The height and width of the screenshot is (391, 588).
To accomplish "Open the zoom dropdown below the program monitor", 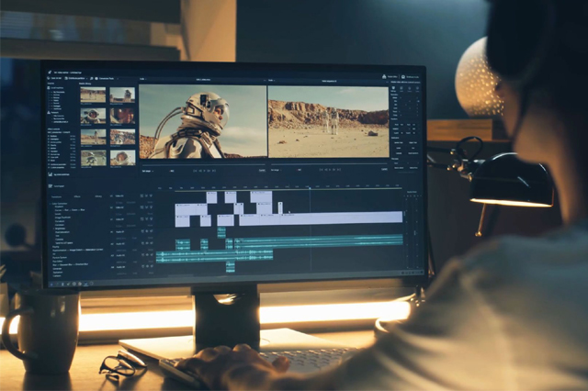I will [276, 170].
